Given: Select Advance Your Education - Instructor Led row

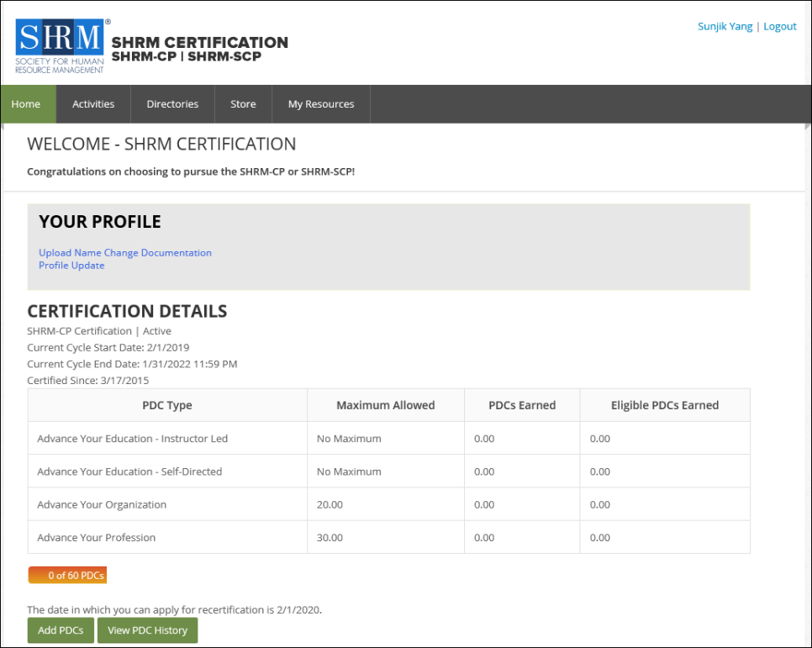Looking at the screenshot, I should coord(389,438).
